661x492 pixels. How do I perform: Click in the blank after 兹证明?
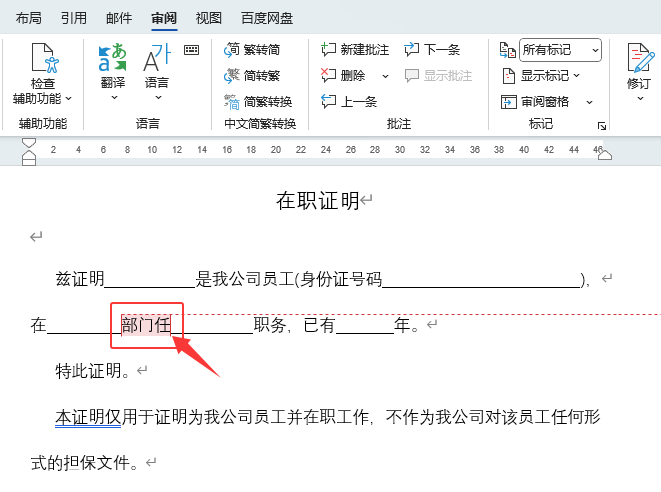pos(150,279)
